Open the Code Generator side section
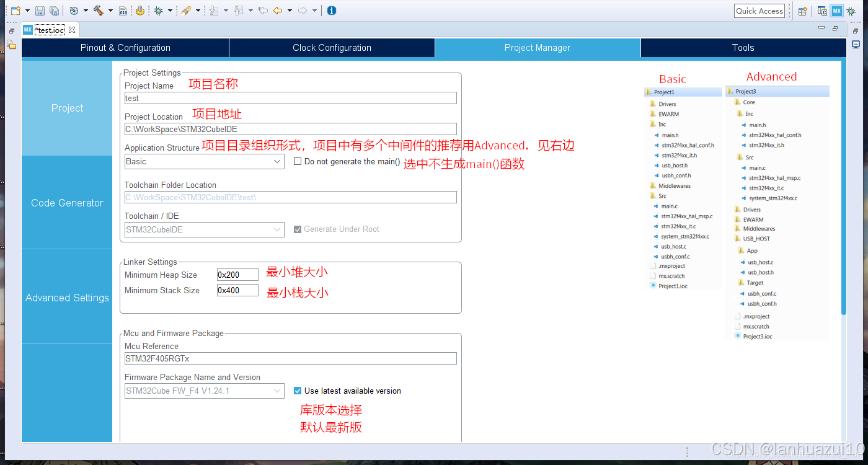Screen dimensions: 868x465 click(67, 203)
